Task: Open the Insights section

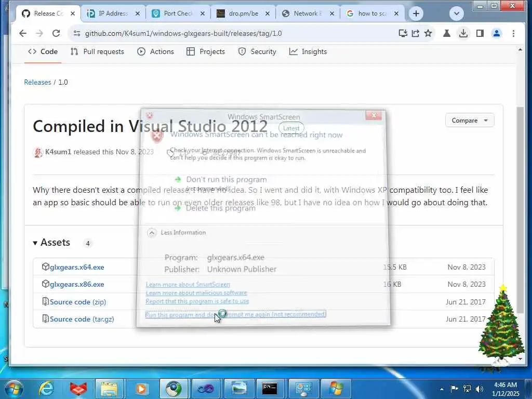Action: pyautogui.click(x=308, y=51)
